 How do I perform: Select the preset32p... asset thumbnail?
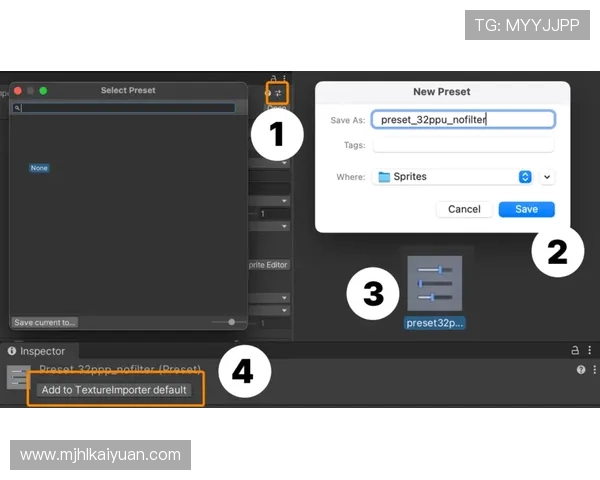point(435,283)
